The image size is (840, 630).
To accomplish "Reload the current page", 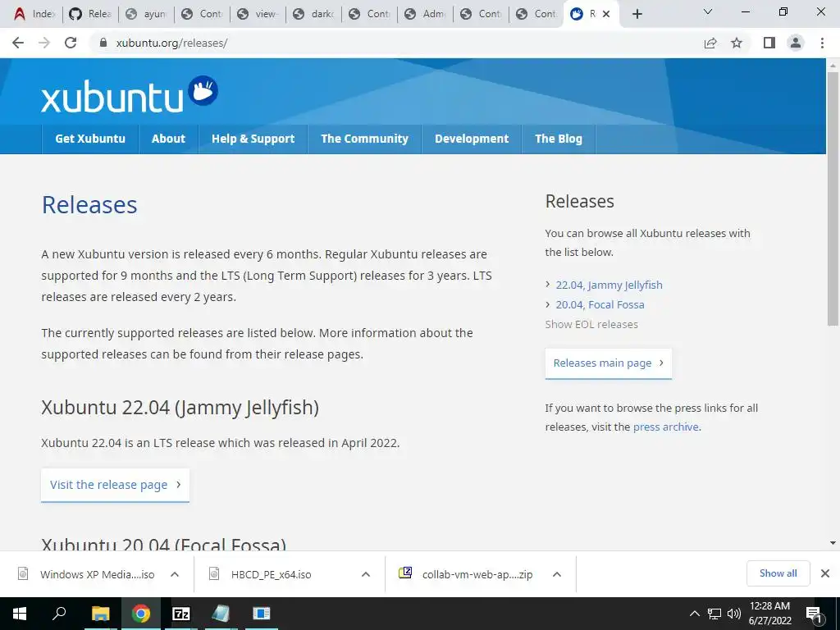I will pyautogui.click(x=71, y=43).
